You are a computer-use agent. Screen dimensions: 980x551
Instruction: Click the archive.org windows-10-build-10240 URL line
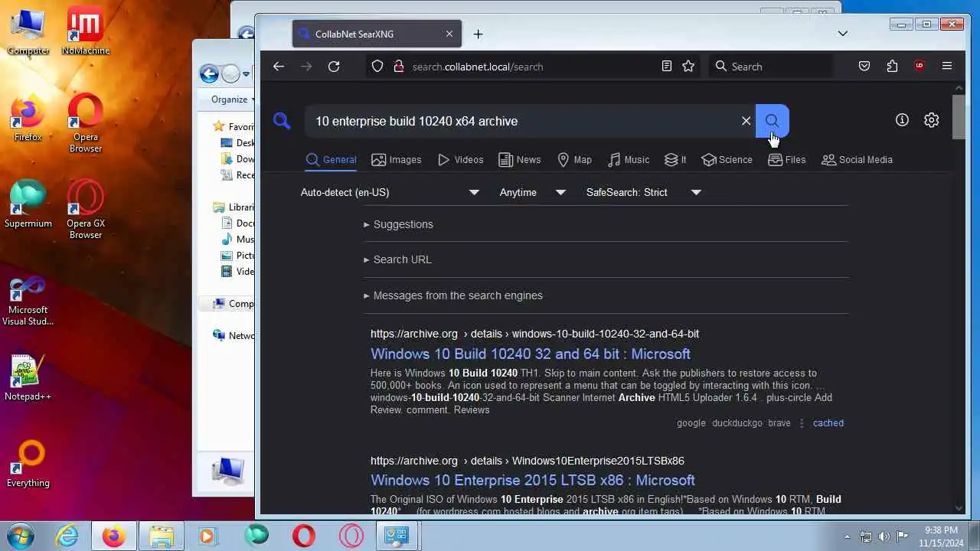(534, 334)
